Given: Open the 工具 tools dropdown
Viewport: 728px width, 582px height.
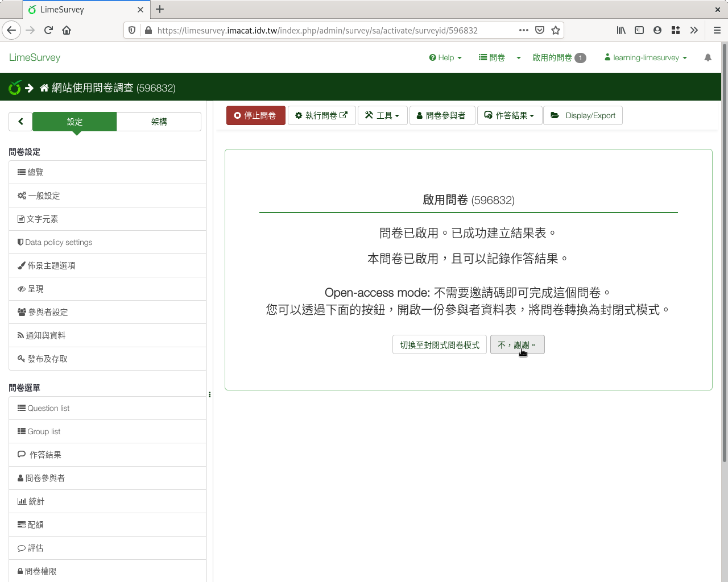Looking at the screenshot, I should coord(382,115).
